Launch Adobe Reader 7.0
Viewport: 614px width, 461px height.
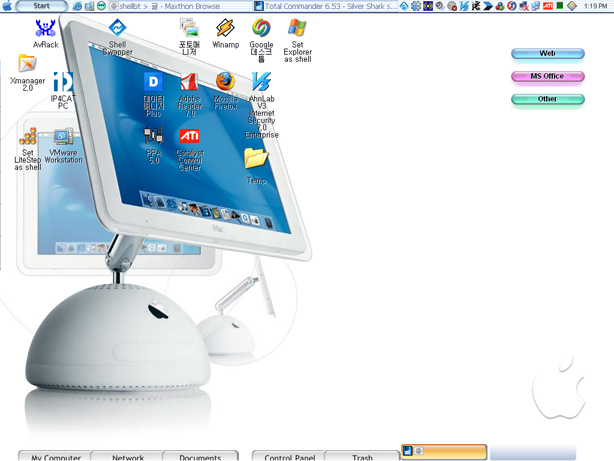pos(190,94)
